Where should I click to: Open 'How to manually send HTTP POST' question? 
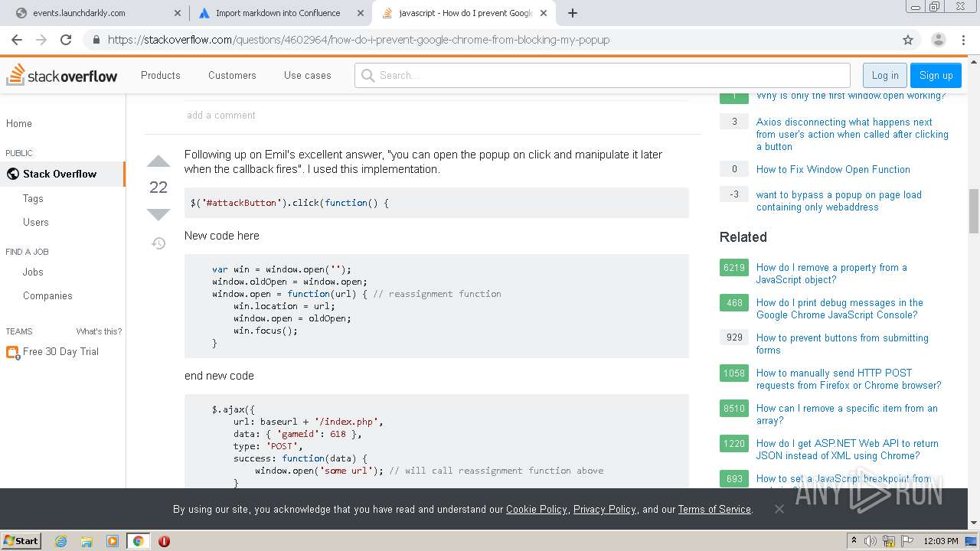point(849,379)
